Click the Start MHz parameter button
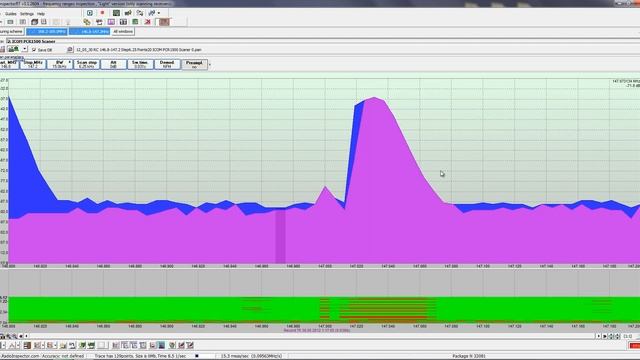This screenshot has width=640, height=360. tap(9, 64)
